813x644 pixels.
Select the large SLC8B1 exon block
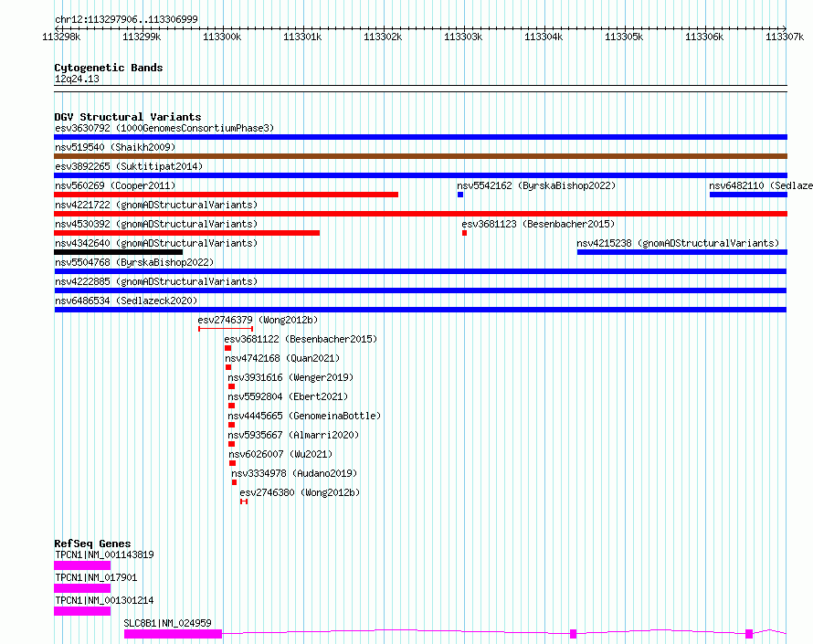click(x=174, y=634)
